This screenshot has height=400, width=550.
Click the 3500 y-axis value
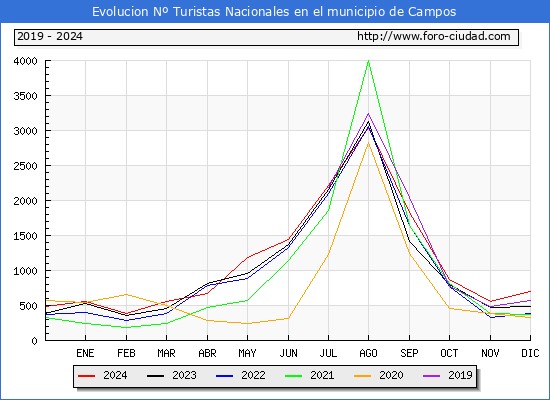25,96
